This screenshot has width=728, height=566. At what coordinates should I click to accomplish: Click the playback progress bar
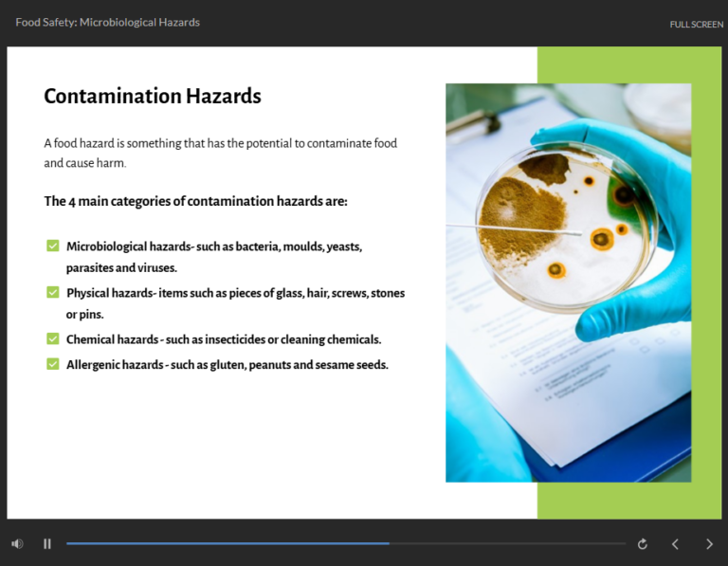[346, 543]
